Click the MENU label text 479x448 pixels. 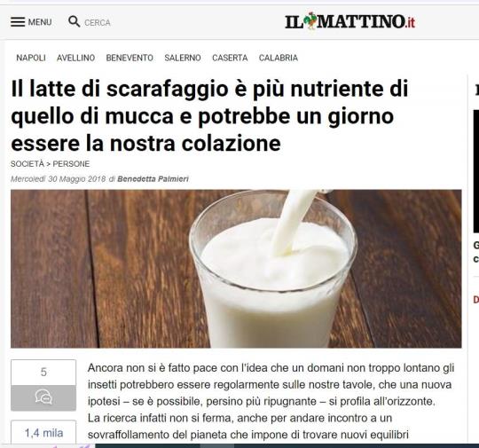40,22
